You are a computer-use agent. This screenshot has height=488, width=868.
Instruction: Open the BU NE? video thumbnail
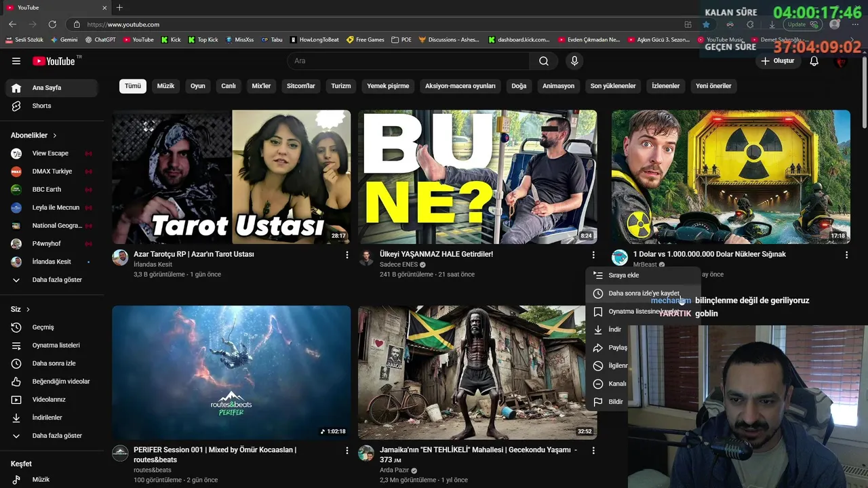point(478,177)
